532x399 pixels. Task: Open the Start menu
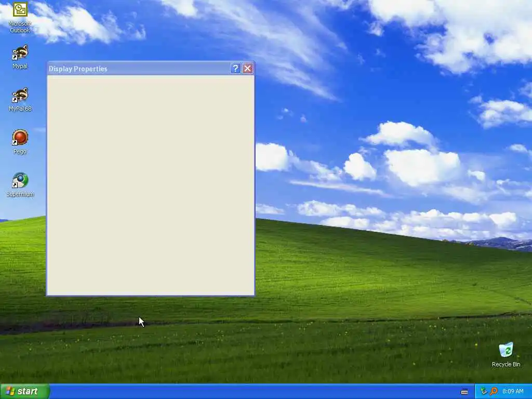[x=25, y=391]
